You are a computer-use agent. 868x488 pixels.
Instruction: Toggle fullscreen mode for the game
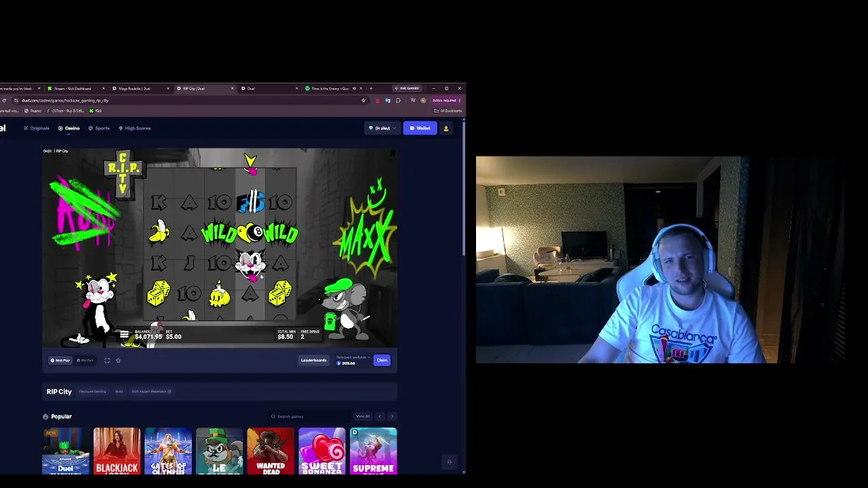[107, 361]
